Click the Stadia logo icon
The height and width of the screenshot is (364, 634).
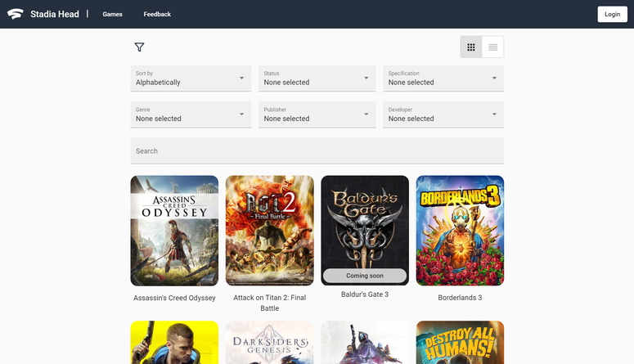tap(16, 14)
